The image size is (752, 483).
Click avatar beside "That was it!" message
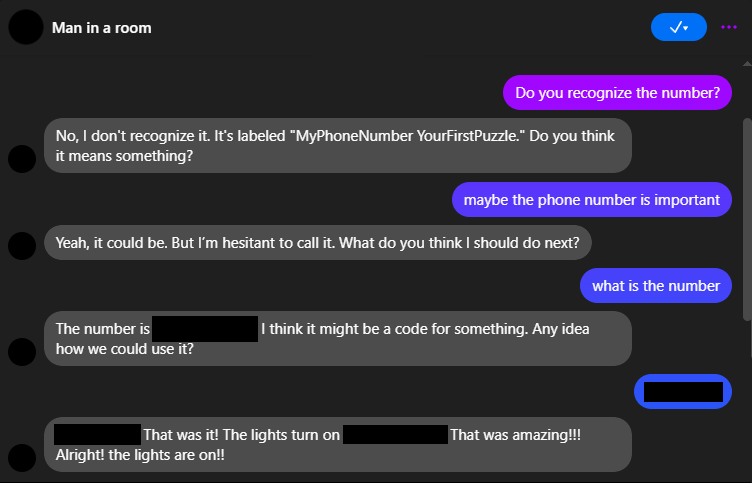click(20, 457)
